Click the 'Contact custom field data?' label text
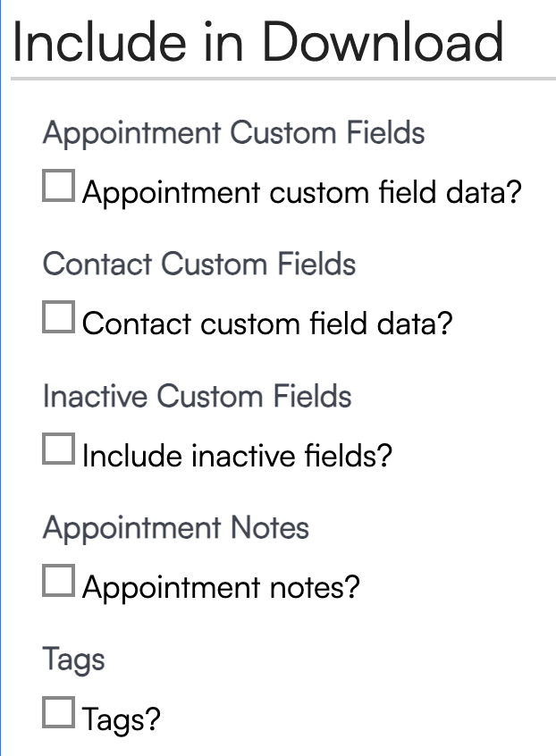The image size is (556, 756). pos(267,323)
